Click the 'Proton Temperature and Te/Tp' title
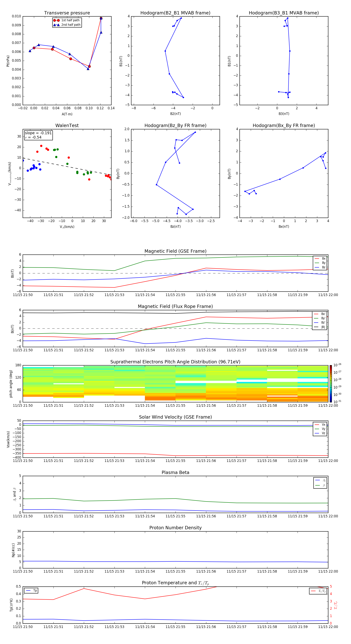351x644 pixels. coord(175,583)
